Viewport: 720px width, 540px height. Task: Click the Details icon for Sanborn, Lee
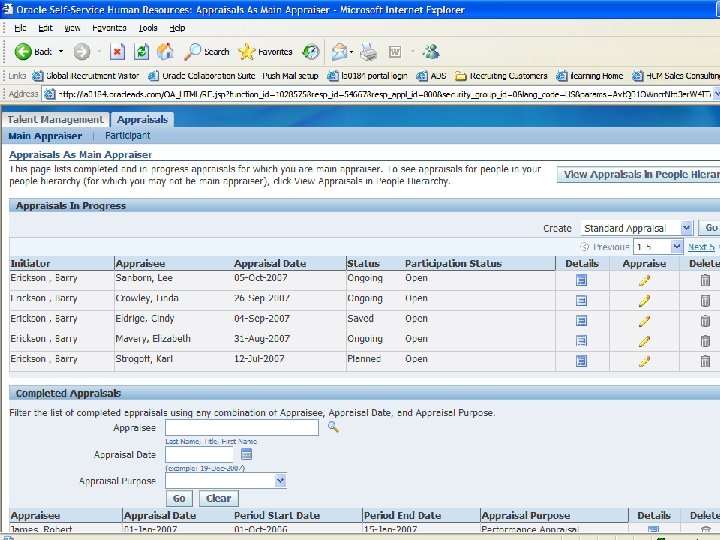pos(581,281)
